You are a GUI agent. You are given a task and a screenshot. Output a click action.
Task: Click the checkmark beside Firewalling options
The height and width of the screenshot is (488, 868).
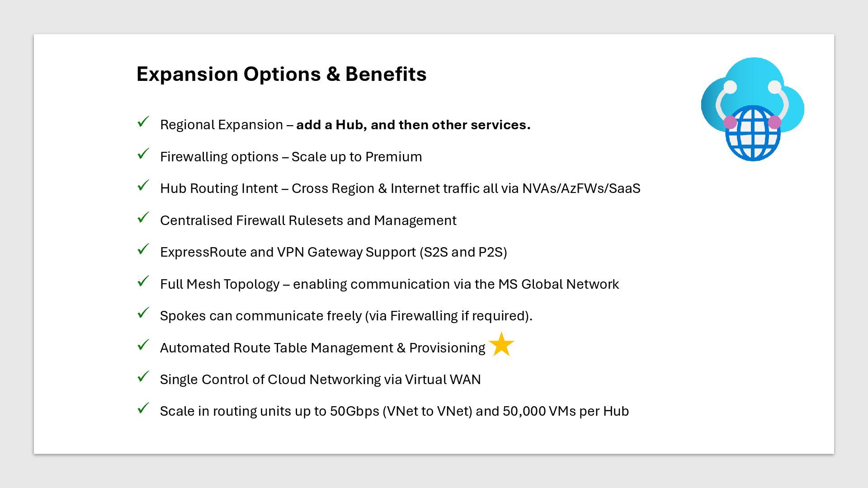click(143, 154)
